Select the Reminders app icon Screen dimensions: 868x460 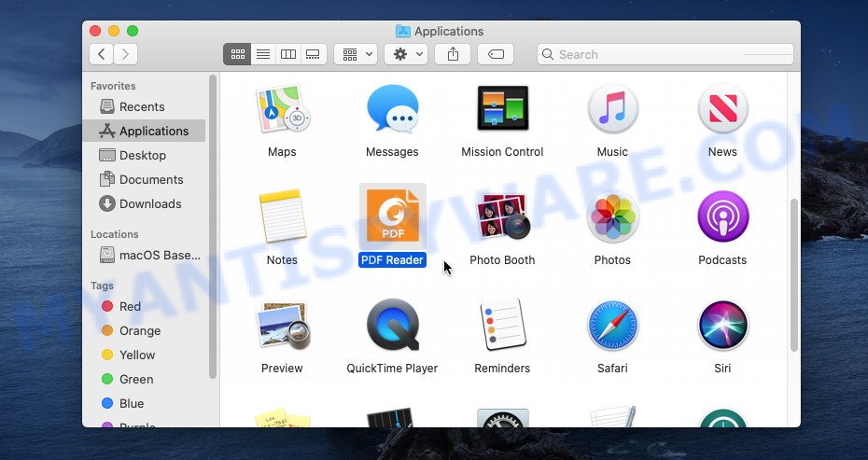[503, 325]
